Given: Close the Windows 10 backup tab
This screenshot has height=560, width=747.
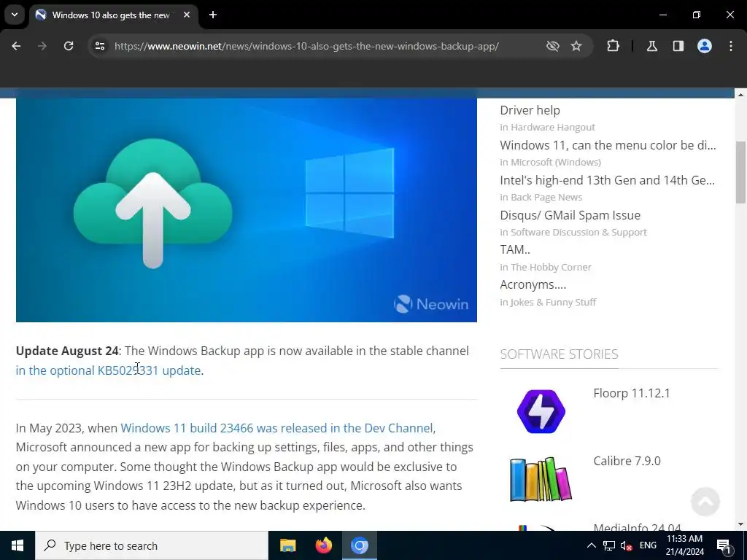Looking at the screenshot, I should (x=187, y=15).
